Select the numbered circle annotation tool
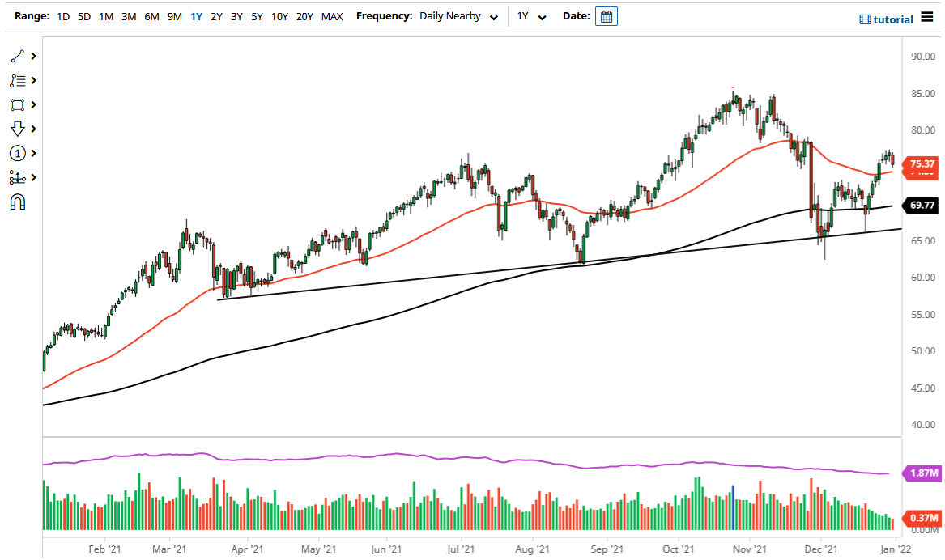 [x=16, y=153]
